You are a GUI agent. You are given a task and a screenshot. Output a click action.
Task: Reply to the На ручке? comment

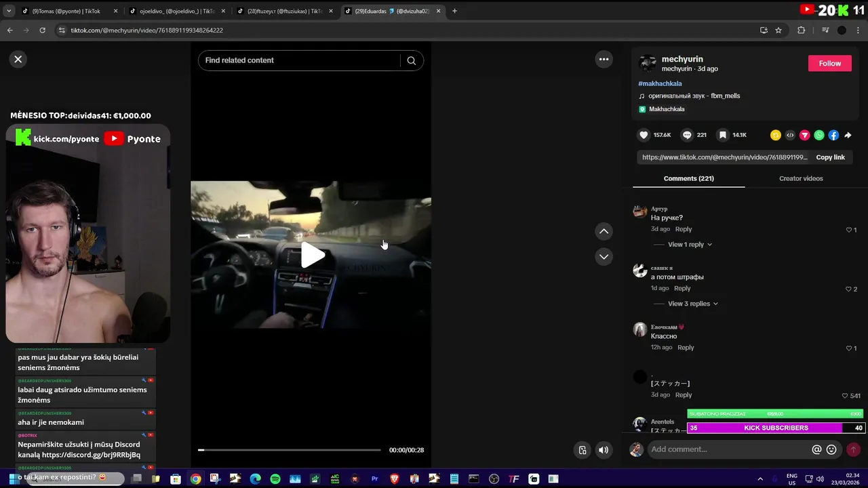(x=684, y=229)
